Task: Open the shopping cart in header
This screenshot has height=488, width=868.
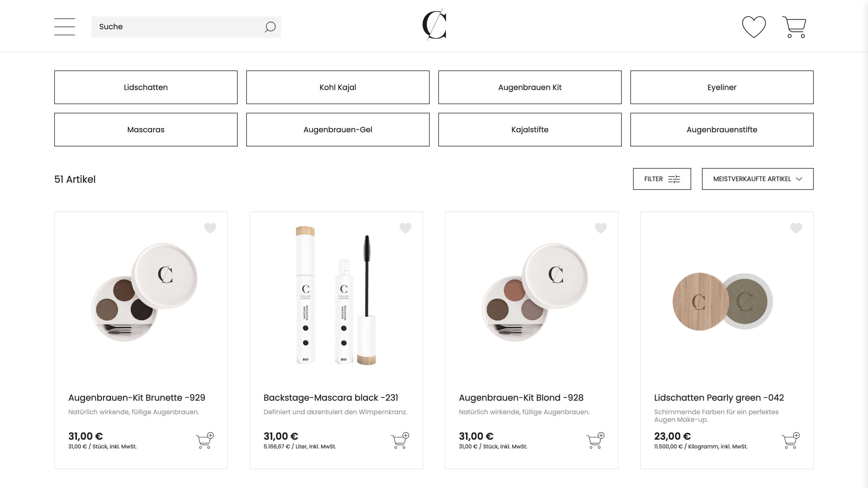Action: 794,27
